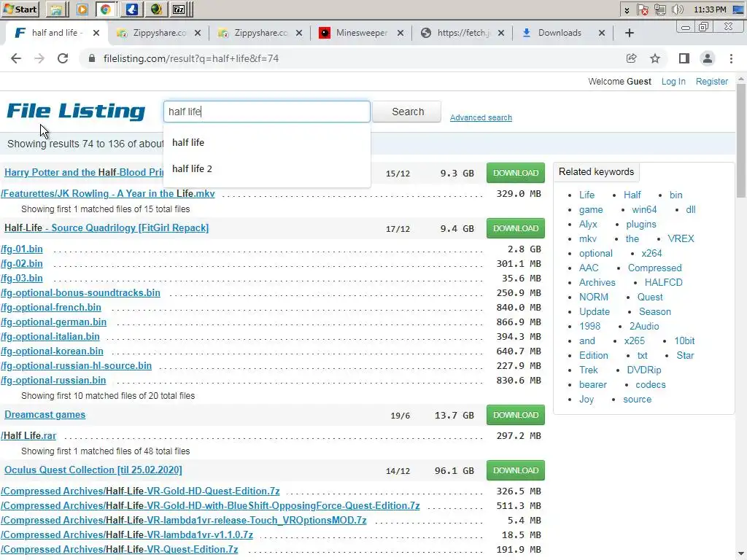Click the page vertical scrollbar thumb
This screenshot has height=560, width=747.
(x=741, y=141)
